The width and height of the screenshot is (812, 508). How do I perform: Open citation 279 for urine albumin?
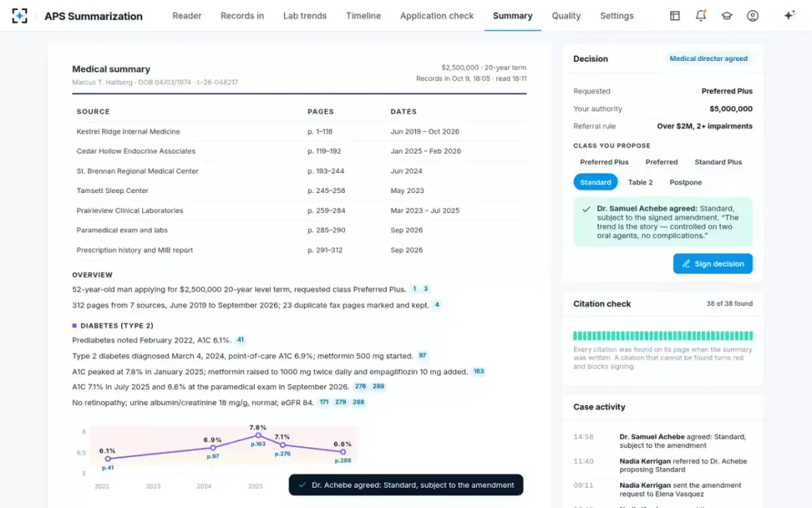[340, 402]
